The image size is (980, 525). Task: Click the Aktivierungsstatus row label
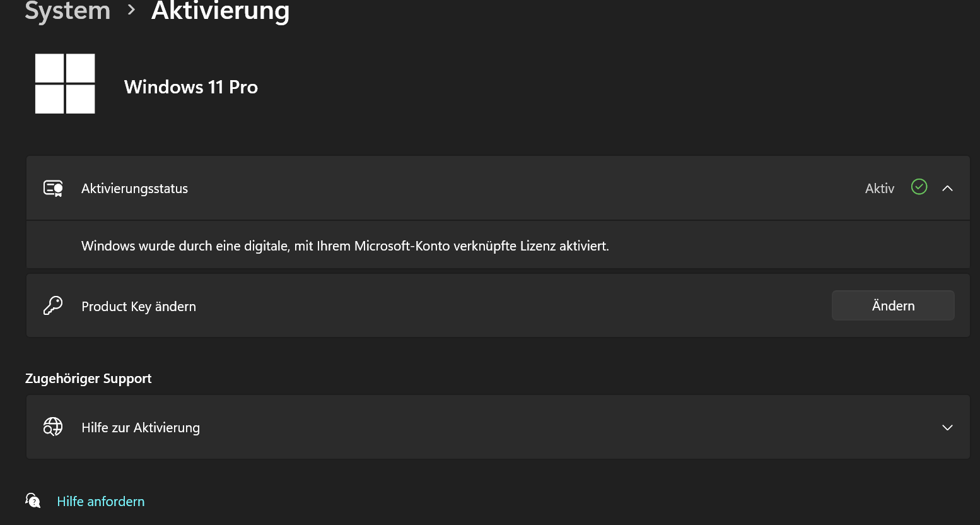point(134,189)
